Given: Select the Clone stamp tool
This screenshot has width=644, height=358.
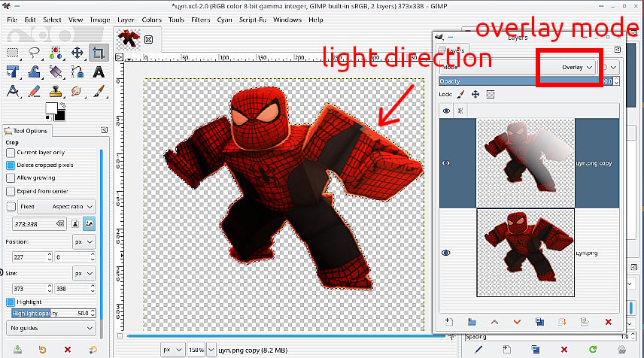Looking at the screenshot, I should coord(55,91).
